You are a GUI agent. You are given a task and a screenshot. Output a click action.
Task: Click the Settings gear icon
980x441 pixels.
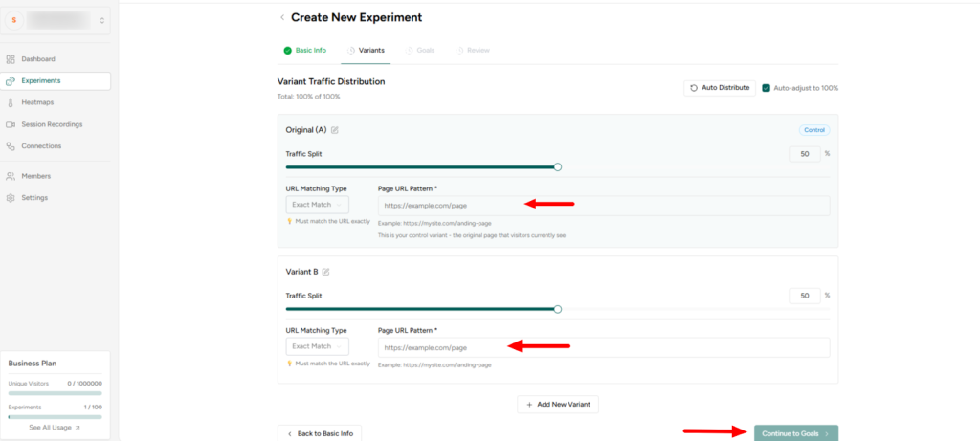pyautogui.click(x=11, y=198)
